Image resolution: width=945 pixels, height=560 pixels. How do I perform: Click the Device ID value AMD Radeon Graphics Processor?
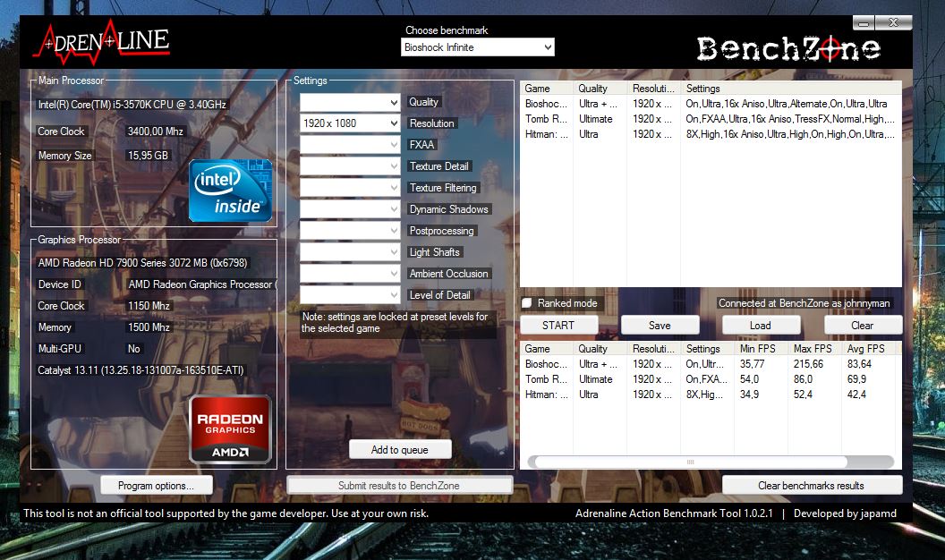[x=202, y=284]
